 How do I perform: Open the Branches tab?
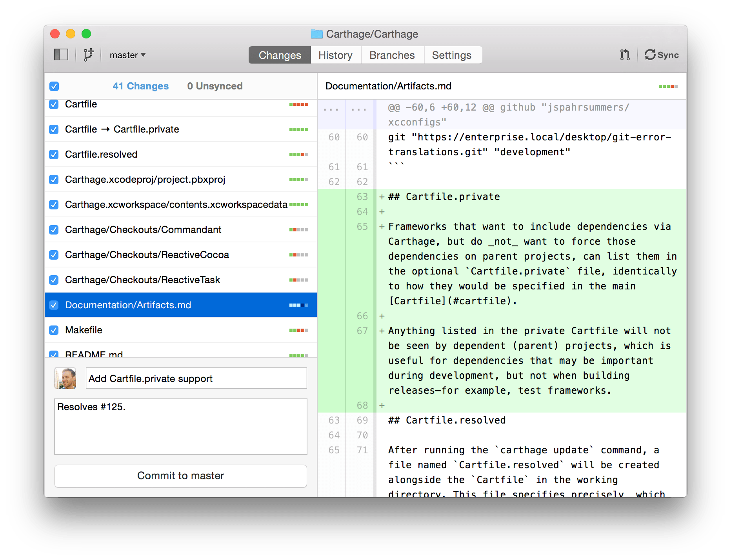[x=392, y=55]
